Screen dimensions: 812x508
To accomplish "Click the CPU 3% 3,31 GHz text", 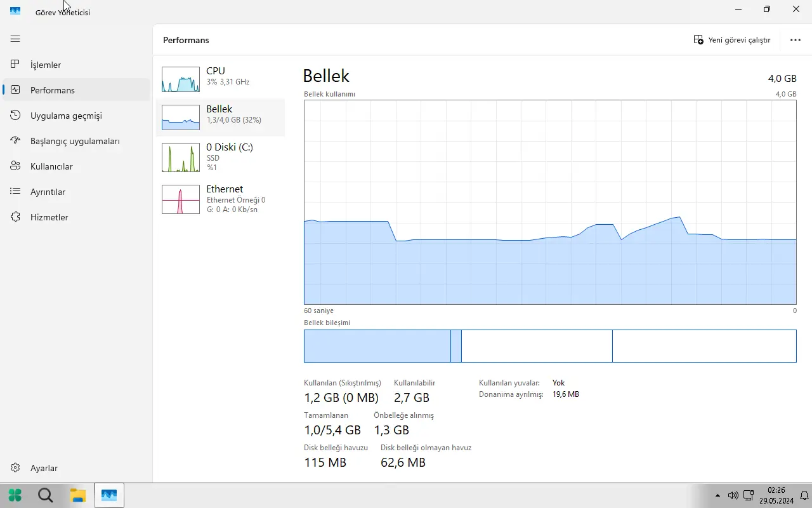I will [228, 82].
